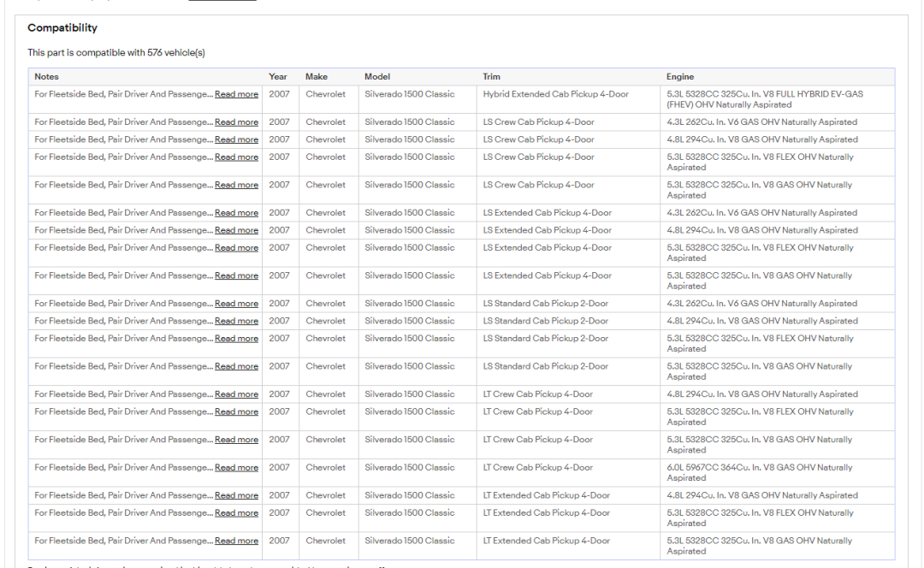Open Read more for LT Extended Cab 5.3L GAS
The image size is (924, 568).
[236, 541]
